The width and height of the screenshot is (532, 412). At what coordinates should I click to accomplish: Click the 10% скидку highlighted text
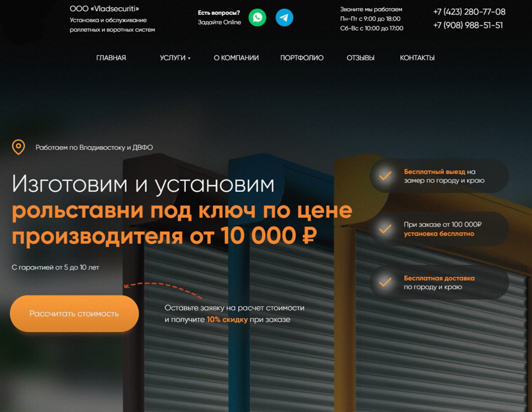point(227,320)
